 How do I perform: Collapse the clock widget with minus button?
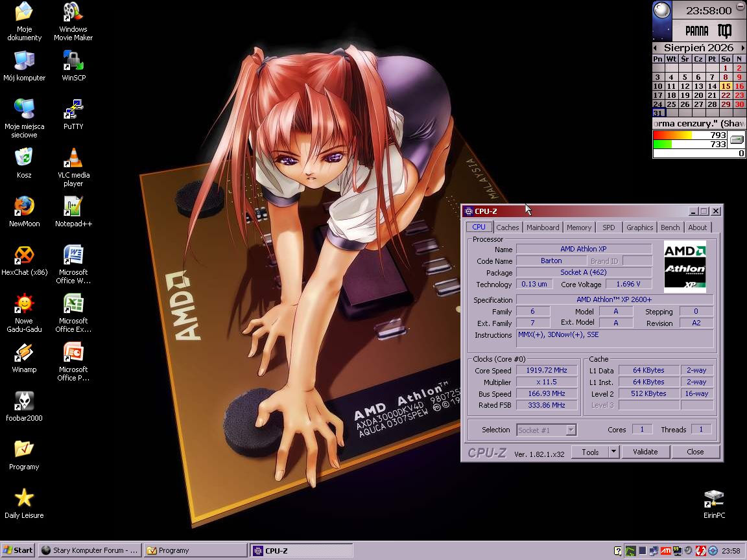click(x=741, y=7)
